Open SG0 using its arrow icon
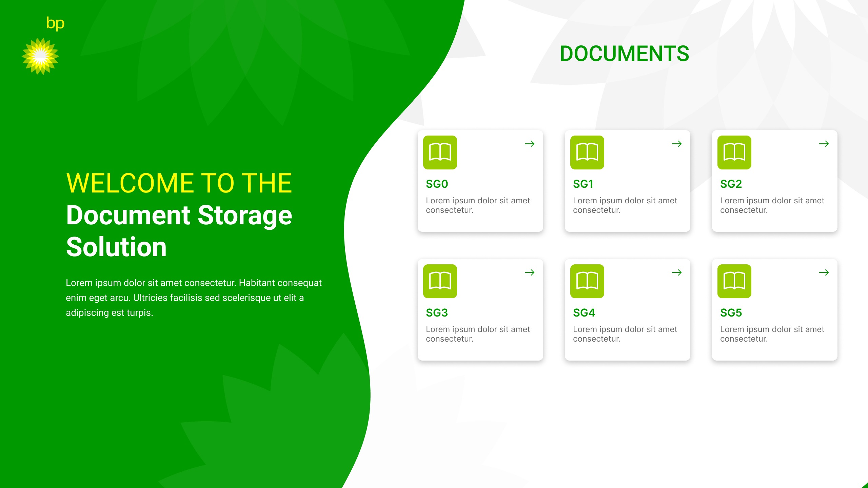The height and width of the screenshot is (488, 868). [x=530, y=144]
